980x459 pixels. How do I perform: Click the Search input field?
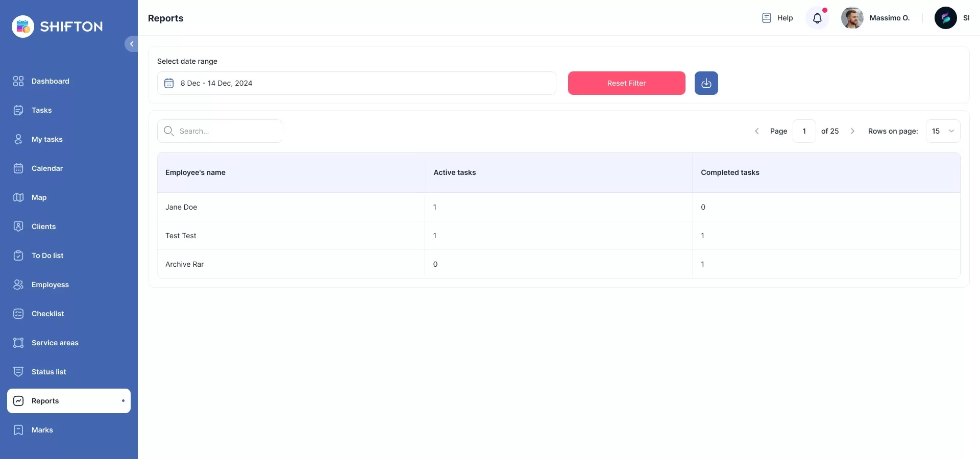tap(225, 131)
